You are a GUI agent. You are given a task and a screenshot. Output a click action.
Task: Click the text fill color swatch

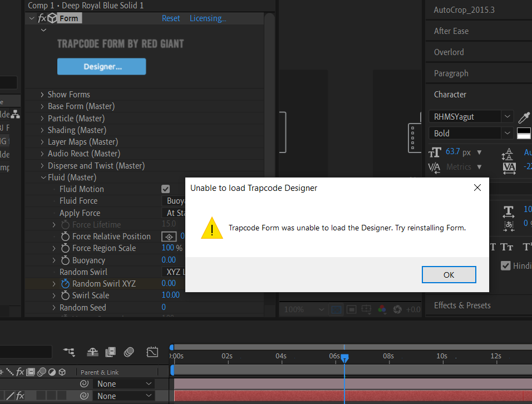pos(524,132)
